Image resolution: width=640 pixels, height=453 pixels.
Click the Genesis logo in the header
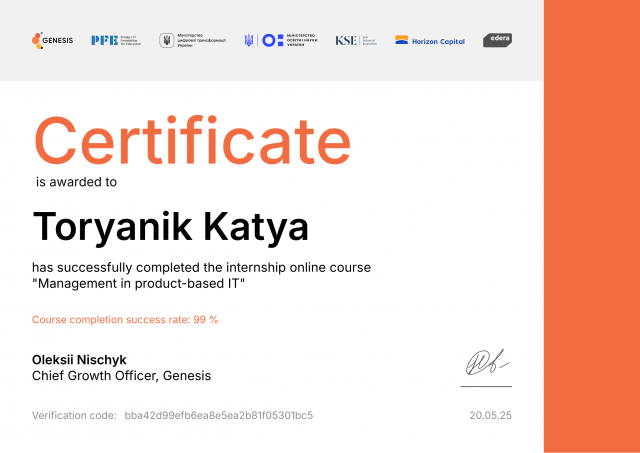[x=52, y=40]
